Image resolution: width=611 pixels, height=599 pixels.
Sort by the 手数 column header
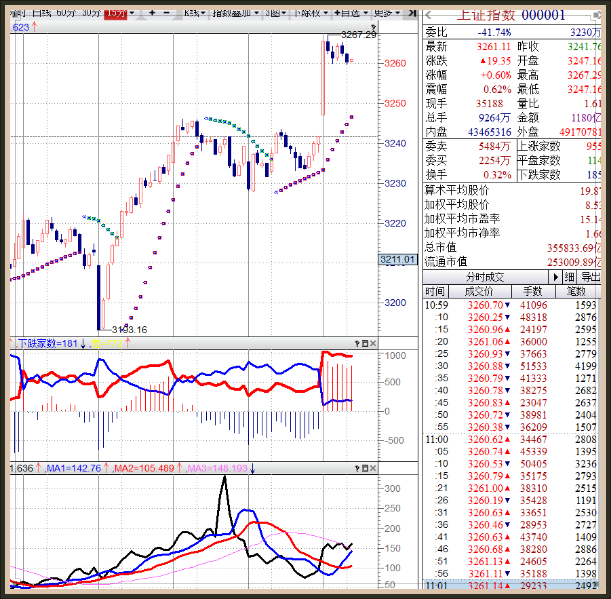tap(532, 291)
